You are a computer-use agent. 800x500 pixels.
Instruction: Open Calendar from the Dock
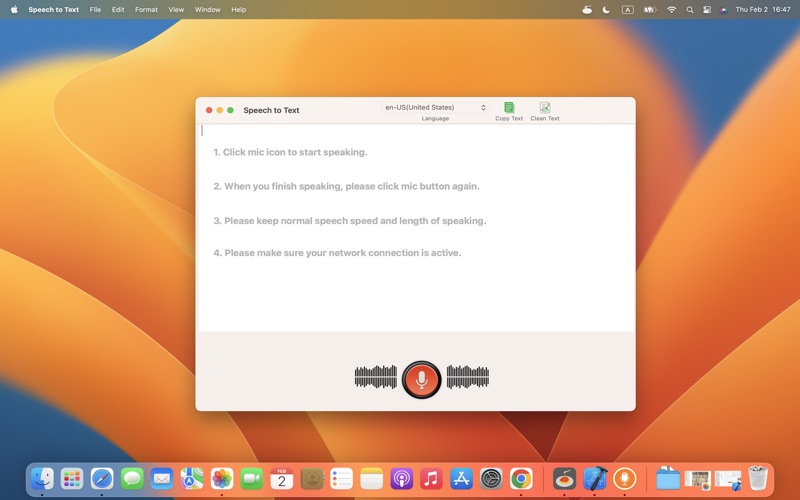pyautogui.click(x=282, y=479)
